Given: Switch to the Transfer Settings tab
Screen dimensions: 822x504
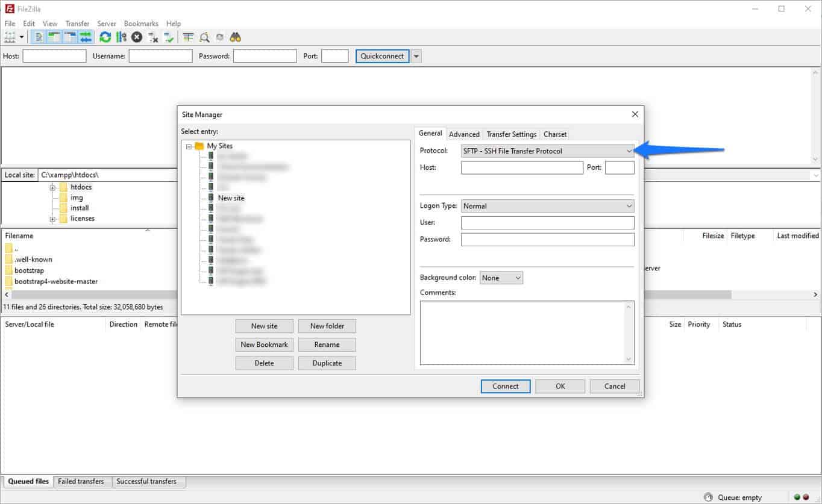Looking at the screenshot, I should pos(512,134).
